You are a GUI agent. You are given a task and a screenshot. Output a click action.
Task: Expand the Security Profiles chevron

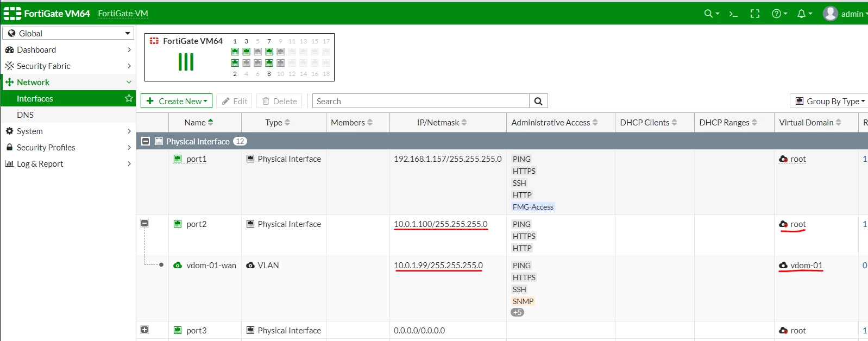tap(129, 148)
